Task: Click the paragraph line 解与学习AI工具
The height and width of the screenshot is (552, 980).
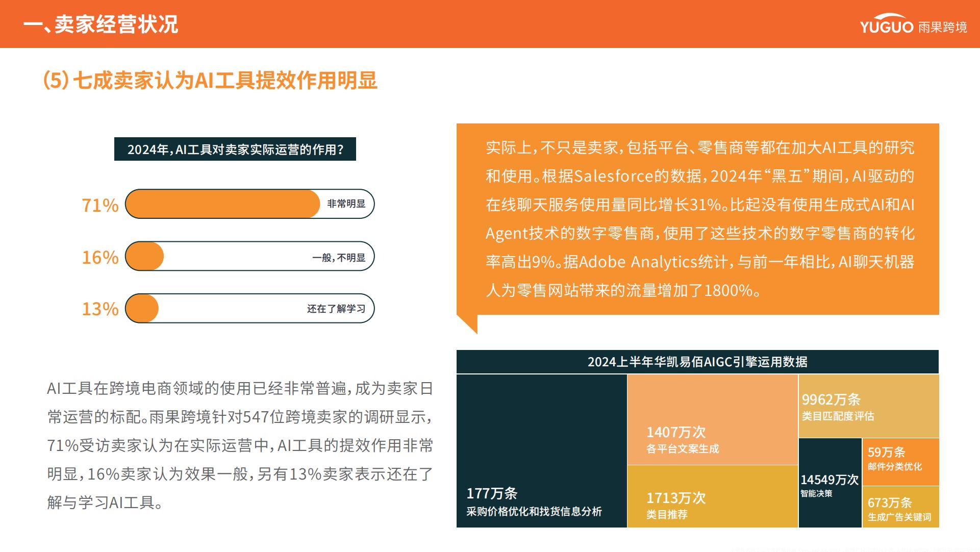Action: pos(106,503)
